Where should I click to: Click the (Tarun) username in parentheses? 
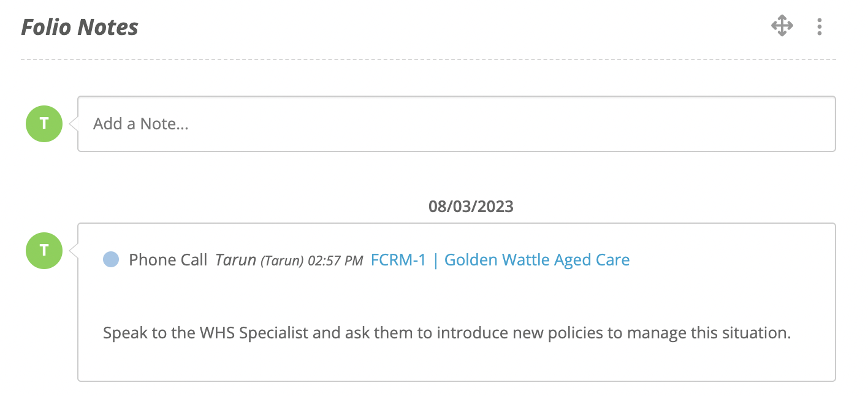pyautogui.click(x=282, y=261)
